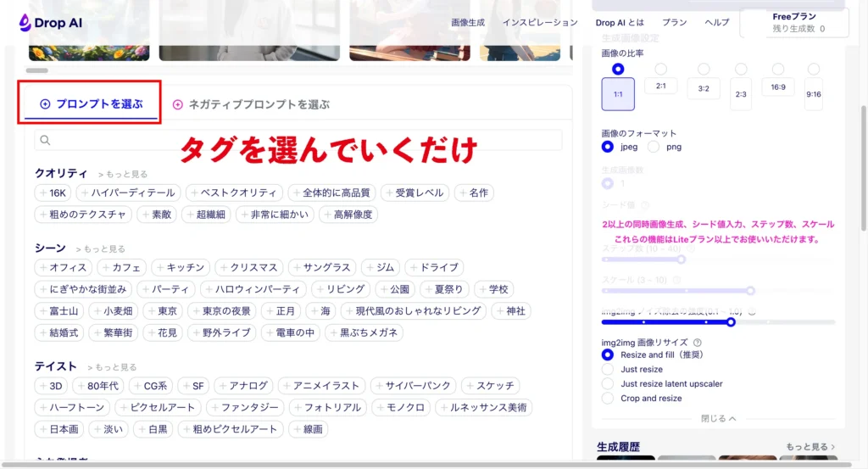Click the help icon next to img2img 画像リサイズ
Screen dimensions: 868x469
(x=698, y=342)
